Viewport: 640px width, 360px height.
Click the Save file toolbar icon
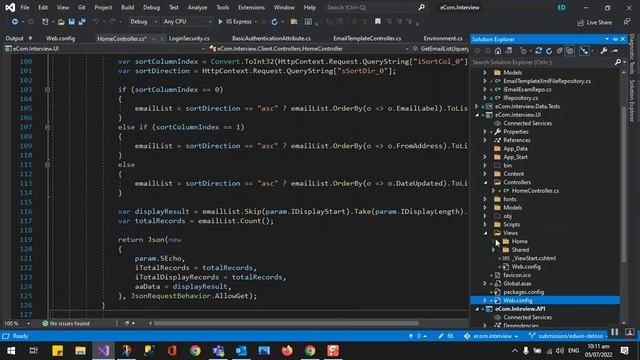coord(71,22)
